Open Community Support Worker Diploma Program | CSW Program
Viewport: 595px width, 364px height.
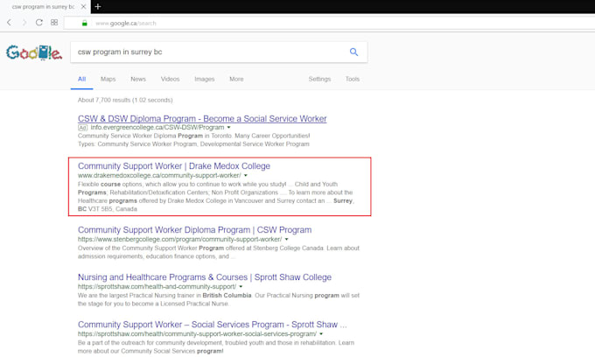tap(194, 229)
